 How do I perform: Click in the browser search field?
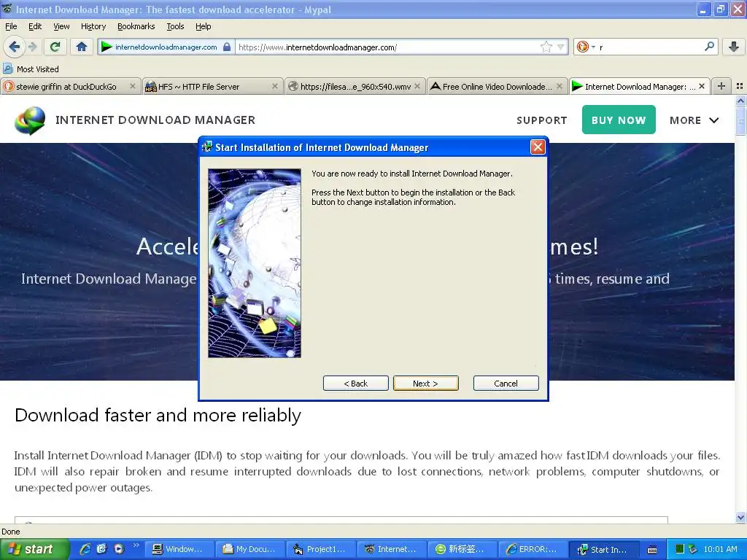point(650,47)
